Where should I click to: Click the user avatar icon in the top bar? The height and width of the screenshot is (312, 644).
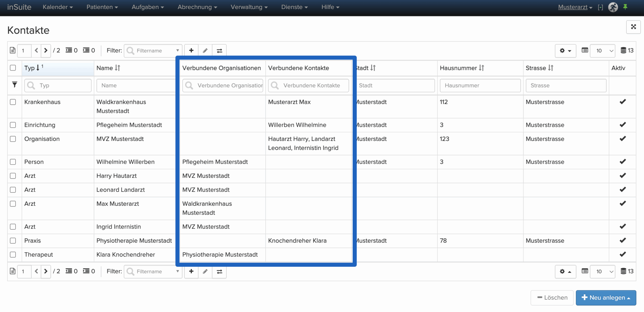[613, 7]
